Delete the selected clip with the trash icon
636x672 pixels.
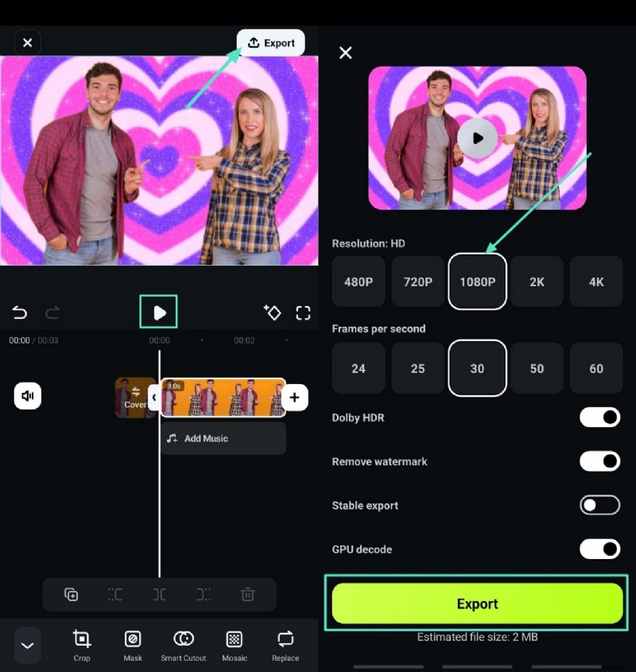pos(247,594)
